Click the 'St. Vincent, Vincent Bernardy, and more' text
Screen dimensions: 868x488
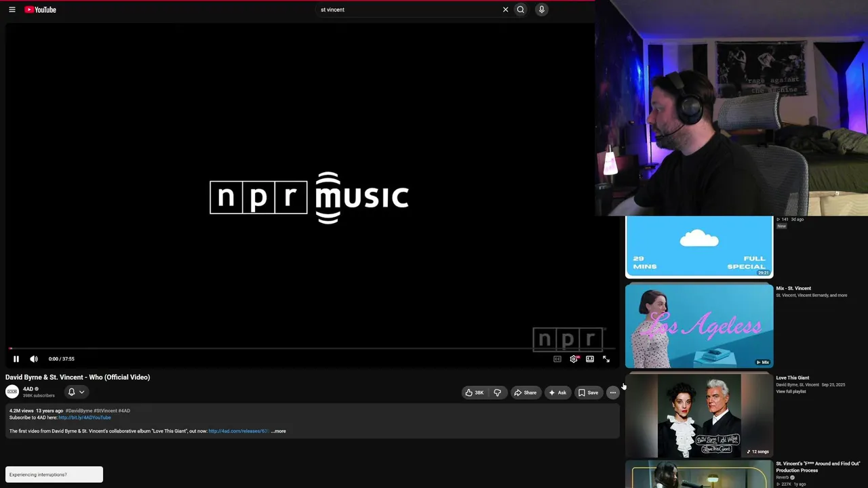[812, 296]
